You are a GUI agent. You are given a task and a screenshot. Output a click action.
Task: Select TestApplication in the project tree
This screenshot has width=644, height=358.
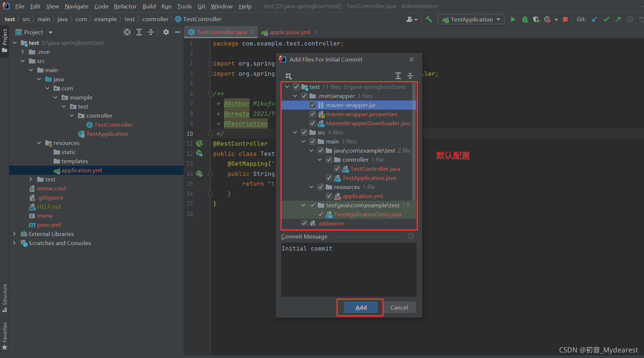coord(107,134)
